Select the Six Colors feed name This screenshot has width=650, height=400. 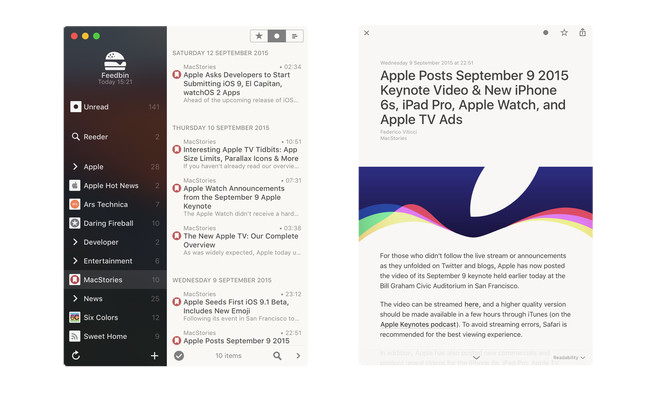[x=101, y=318]
